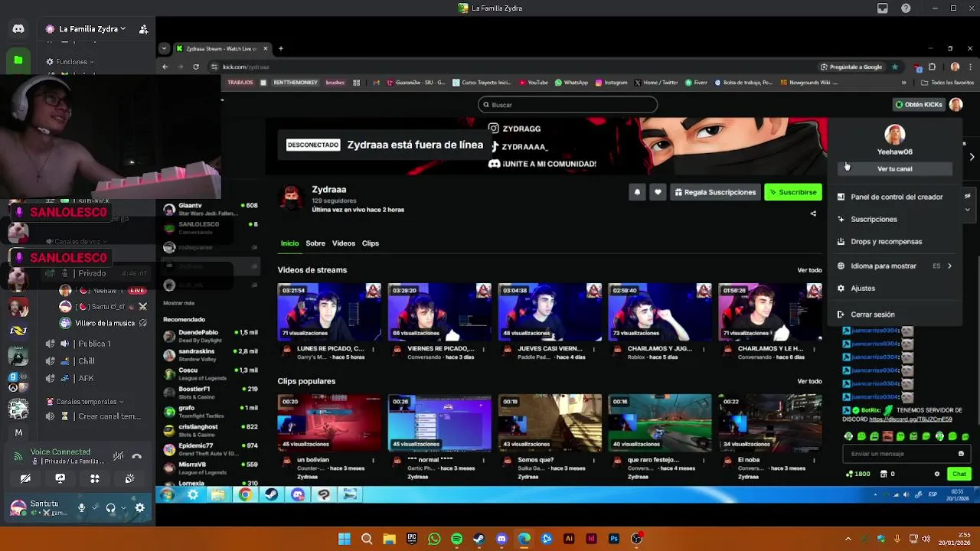Click Ver todo next to Clips populares
980x551 pixels.
click(809, 381)
